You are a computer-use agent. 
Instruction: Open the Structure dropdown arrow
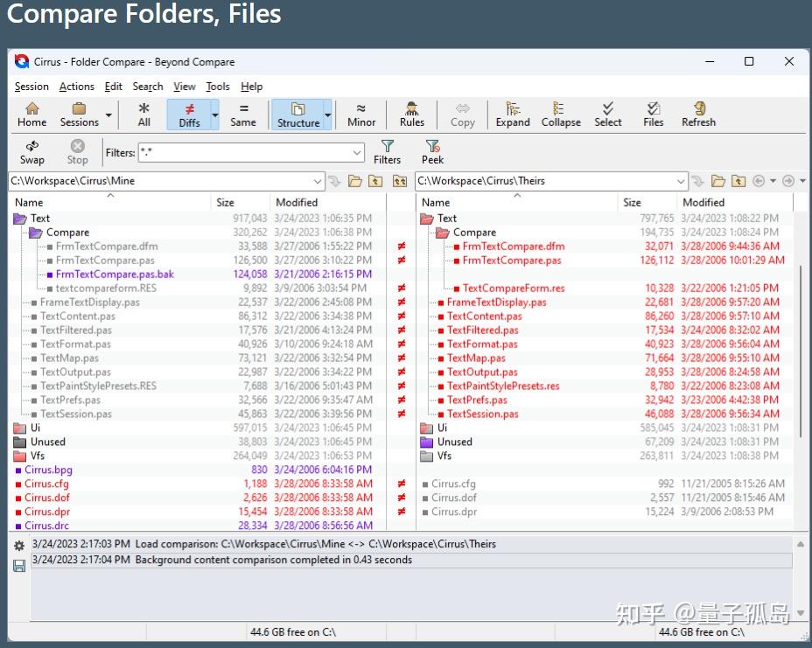click(327, 115)
